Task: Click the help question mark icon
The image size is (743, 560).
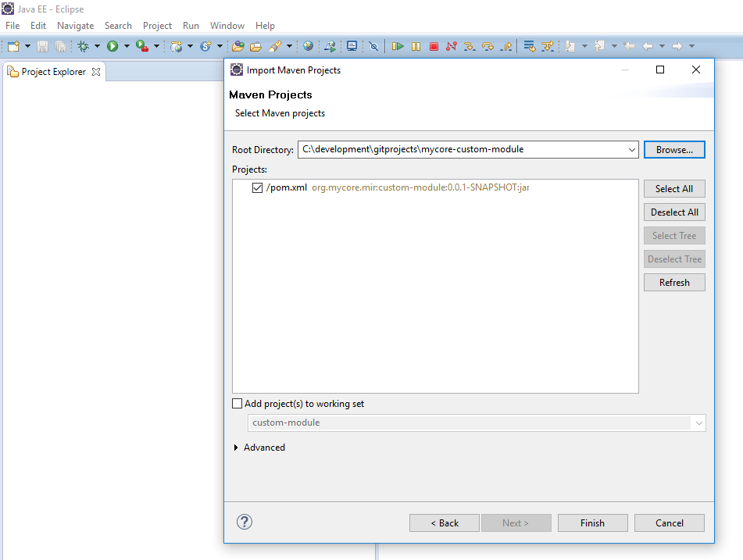Action: coord(245,522)
